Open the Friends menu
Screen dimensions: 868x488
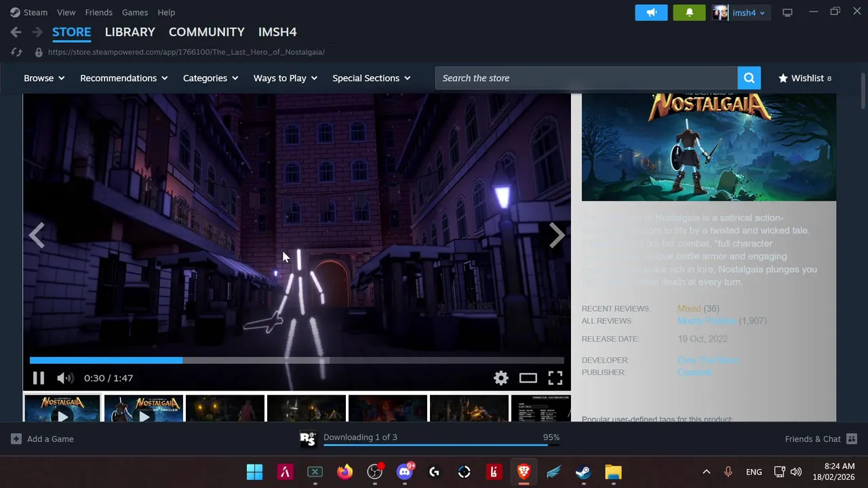coord(99,12)
